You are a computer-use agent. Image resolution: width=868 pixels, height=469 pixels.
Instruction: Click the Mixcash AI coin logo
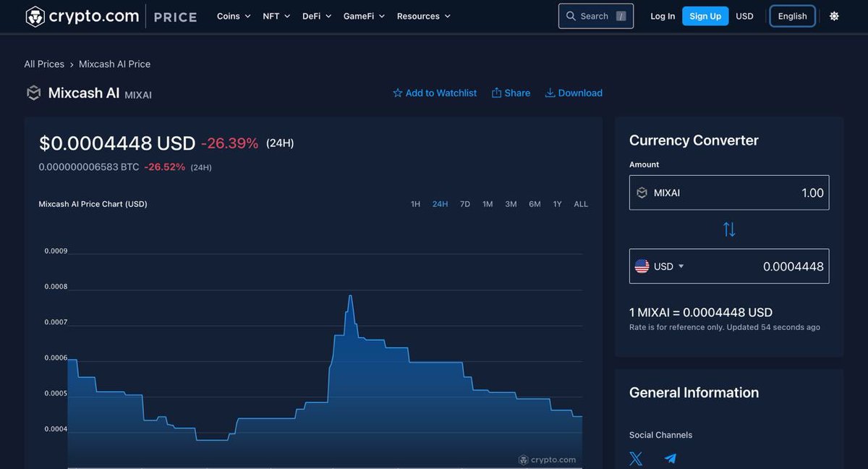(x=33, y=93)
